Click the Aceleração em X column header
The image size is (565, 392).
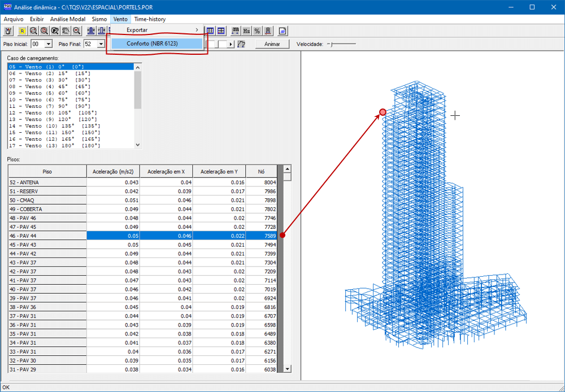pos(166,172)
